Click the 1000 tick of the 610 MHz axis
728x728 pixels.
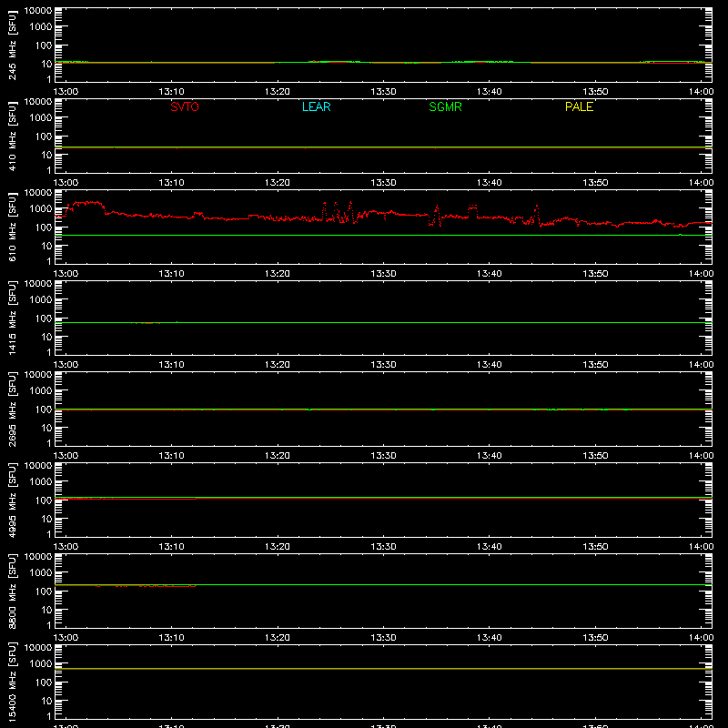coord(41,209)
